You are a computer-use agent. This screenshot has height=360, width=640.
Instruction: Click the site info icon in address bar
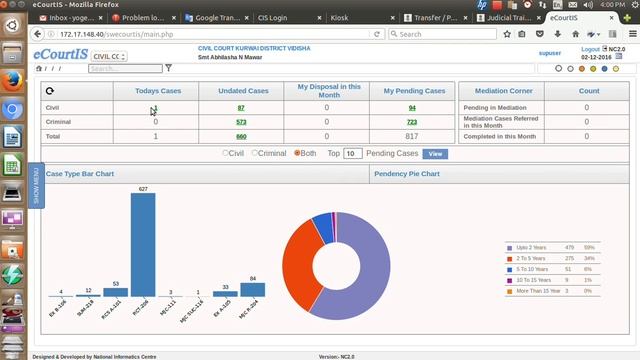(51, 34)
